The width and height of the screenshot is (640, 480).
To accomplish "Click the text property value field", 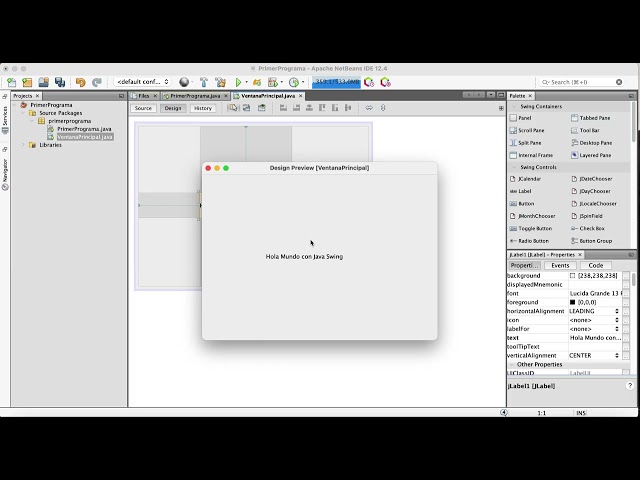I will click(x=595, y=338).
